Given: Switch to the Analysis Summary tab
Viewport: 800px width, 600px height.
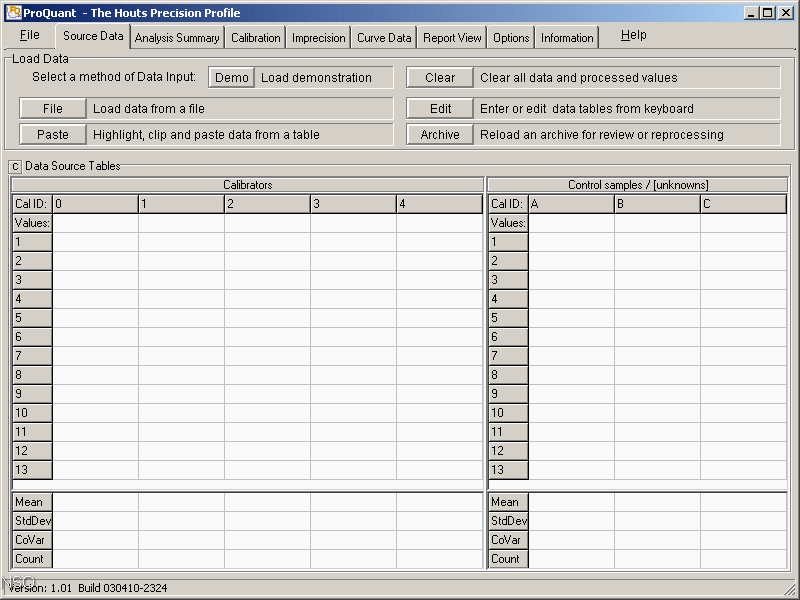Looking at the screenshot, I should pos(177,38).
